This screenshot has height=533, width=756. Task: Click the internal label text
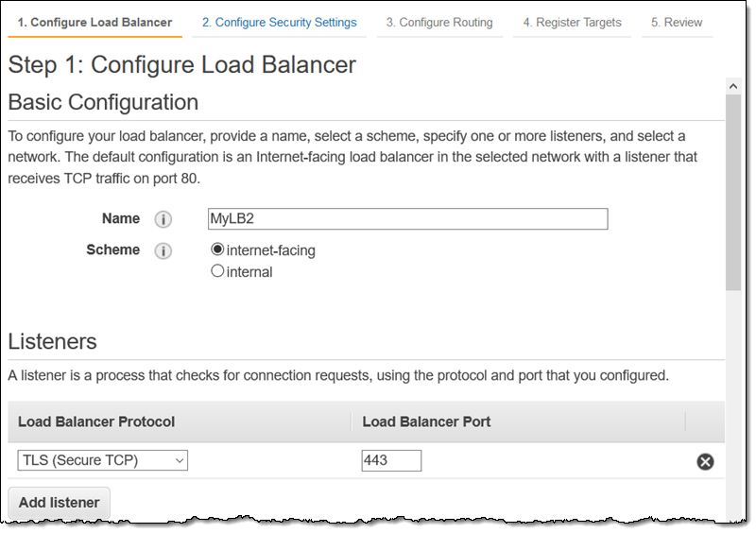pyautogui.click(x=249, y=272)
